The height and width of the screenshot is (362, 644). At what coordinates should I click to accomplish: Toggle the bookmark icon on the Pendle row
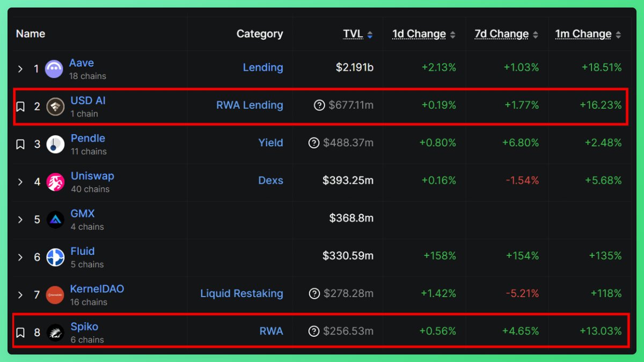coord(20,143)
